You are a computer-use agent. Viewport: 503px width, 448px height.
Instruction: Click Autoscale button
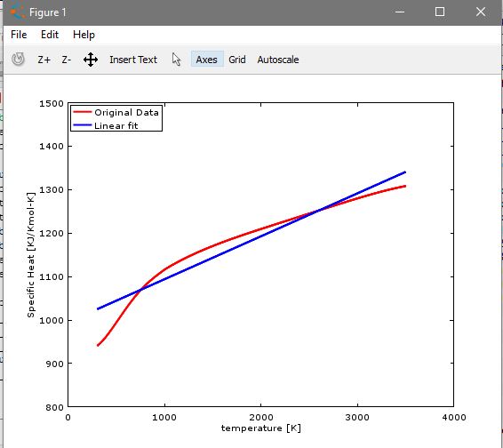(278, 60)
